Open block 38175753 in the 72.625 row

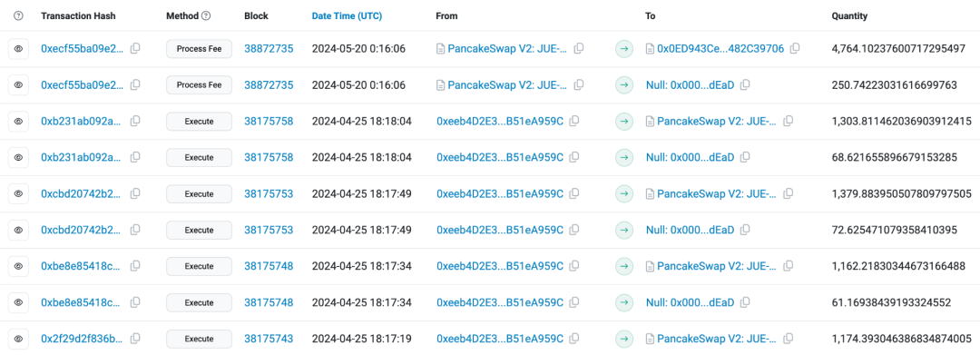click(269, 230)
